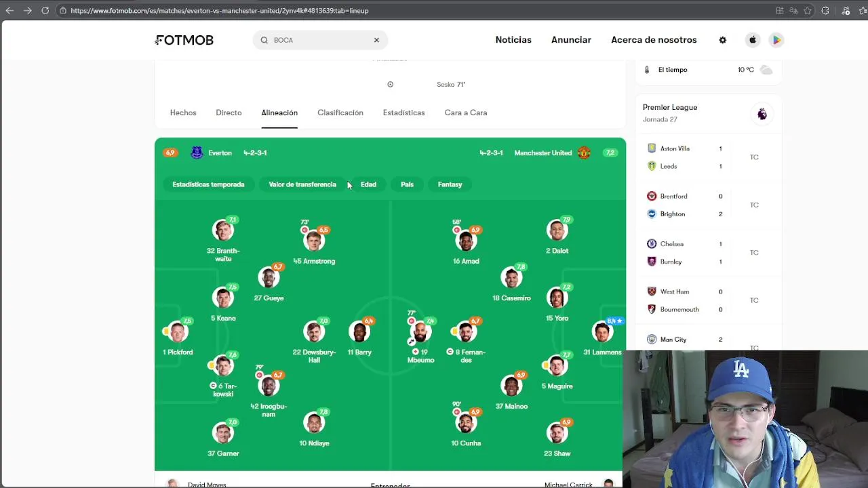Toggle the Estadísticas temporada filter
The width and height of the screenshot is (868, 488).
[208, 184]
